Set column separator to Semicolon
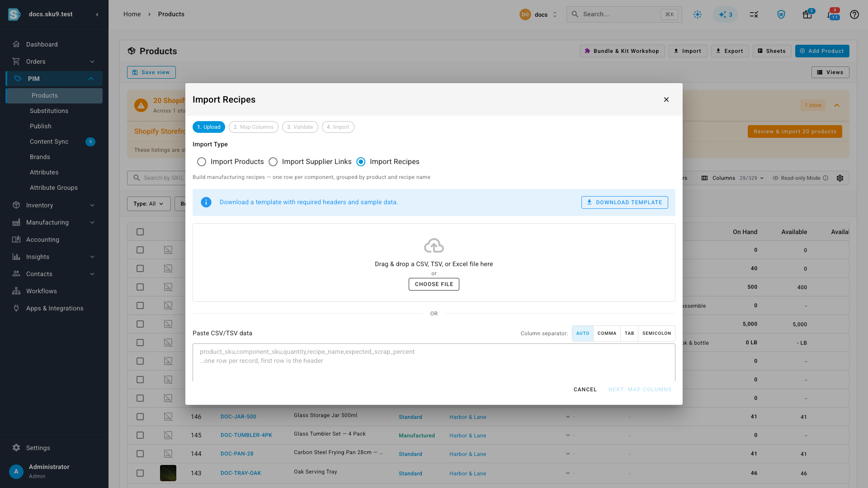This screenshot has width=868, height=488. click(656, 333)
